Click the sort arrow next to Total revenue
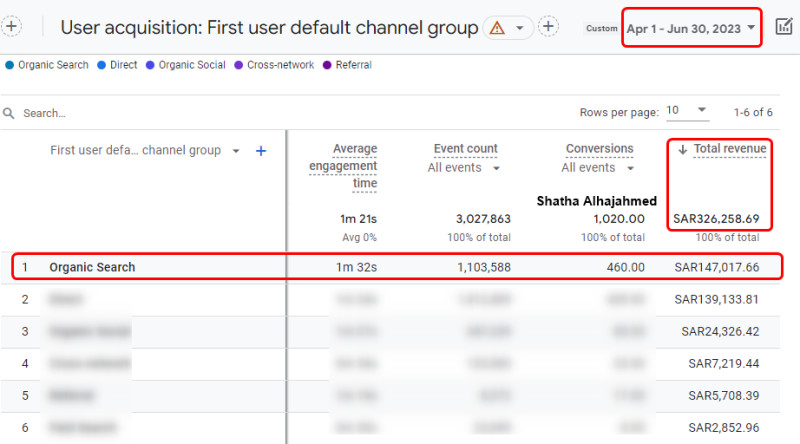Image resolution: width=800 pixels, height=444 pixels. (683, 149)
